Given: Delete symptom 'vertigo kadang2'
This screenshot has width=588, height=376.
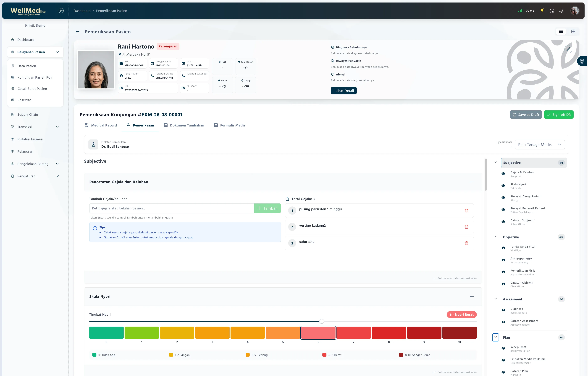Looking at the screenshot, I should pyautogui.click(x=466, y=227).
